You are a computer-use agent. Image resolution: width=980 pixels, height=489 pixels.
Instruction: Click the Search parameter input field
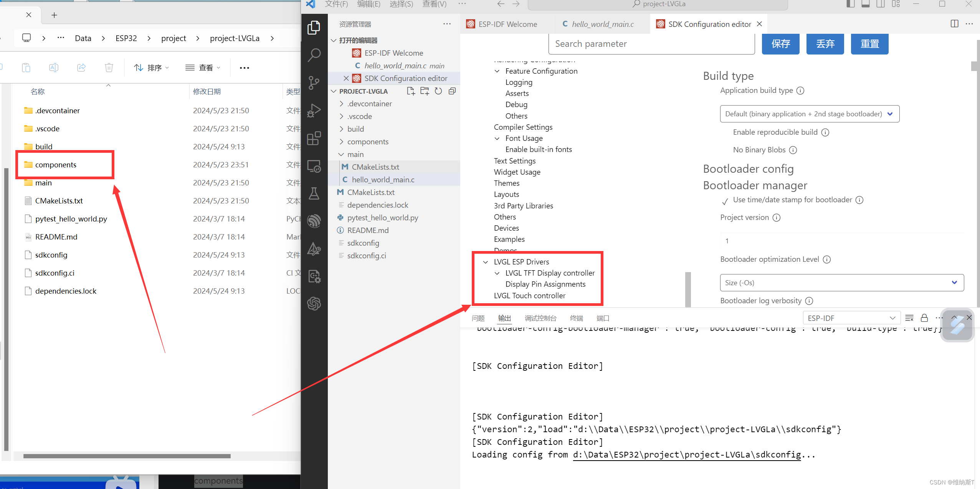651,44
